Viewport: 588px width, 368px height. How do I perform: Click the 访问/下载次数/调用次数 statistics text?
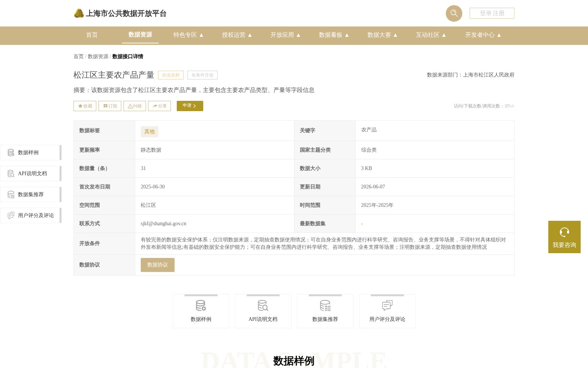484,106
